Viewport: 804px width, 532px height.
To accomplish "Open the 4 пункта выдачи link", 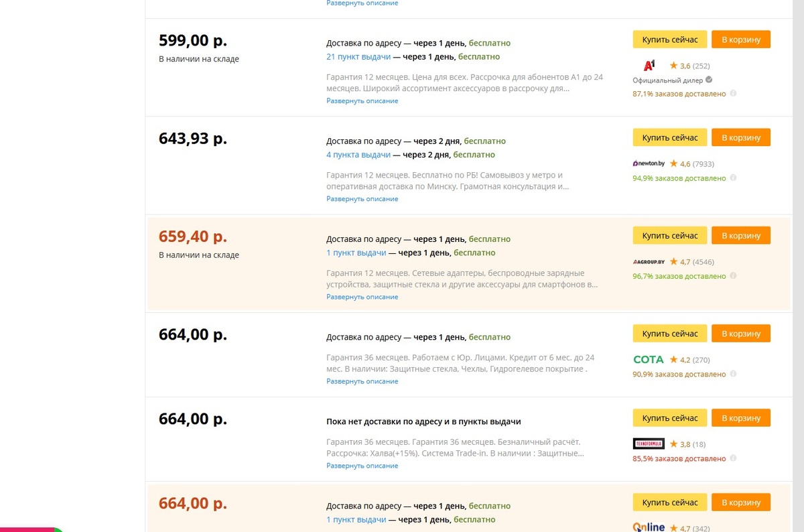I will (358, 155).
